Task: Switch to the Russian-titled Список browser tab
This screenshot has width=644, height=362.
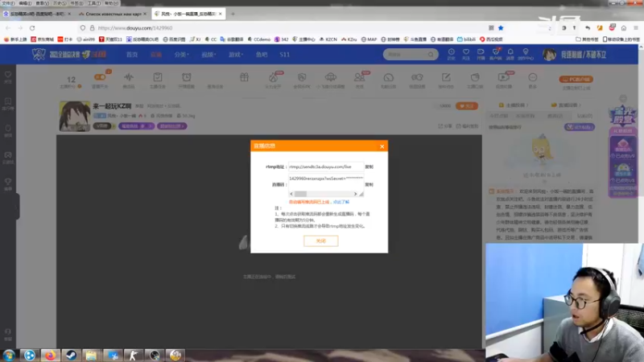Action: pos(113,14)
